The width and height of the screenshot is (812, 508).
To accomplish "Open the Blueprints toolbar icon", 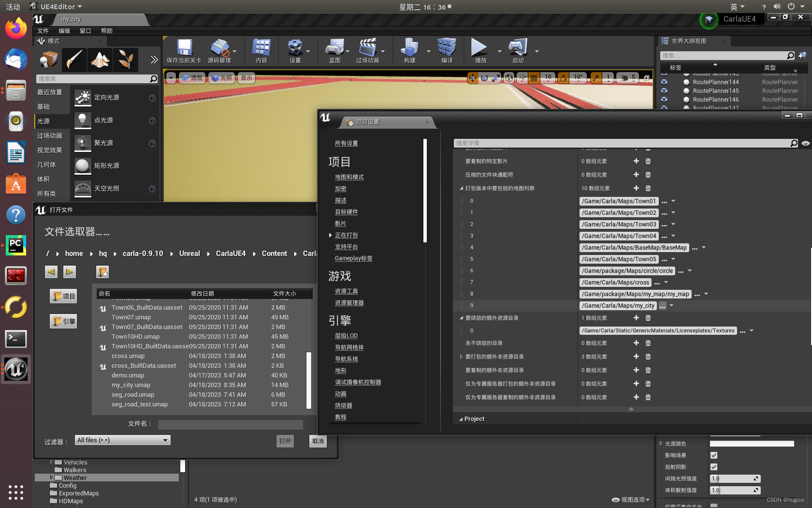I will (x=334, y=48).
